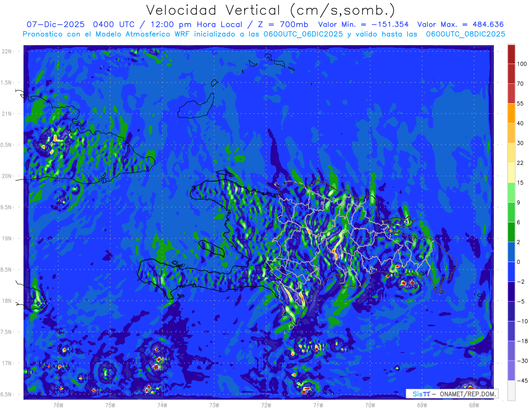Click the '-45' colorbar value

coord(522,381)
